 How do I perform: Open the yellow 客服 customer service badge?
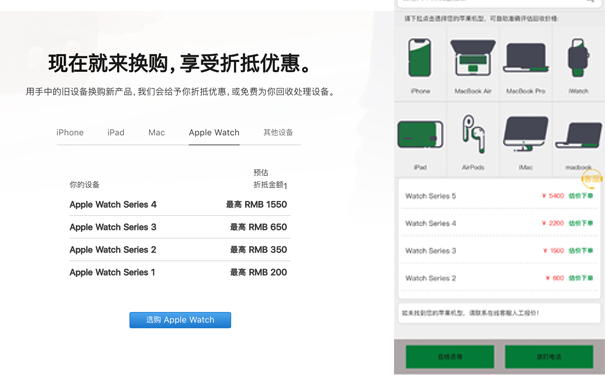click(592, 178)
